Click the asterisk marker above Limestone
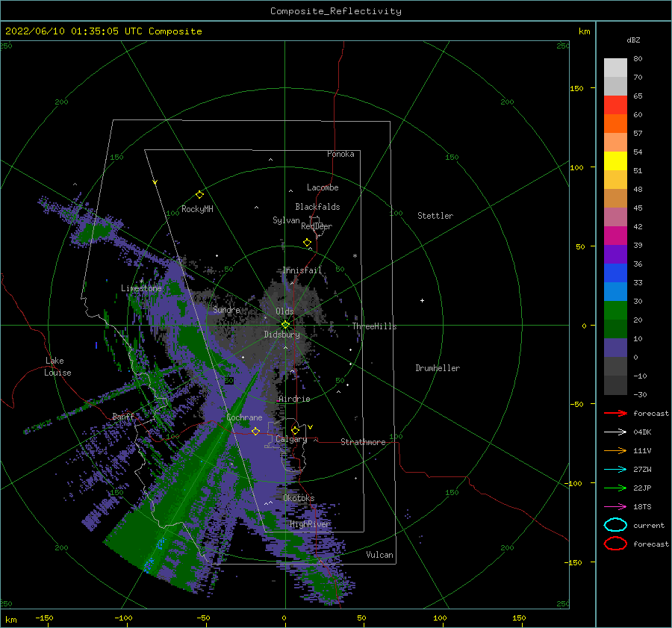The image size is (672, 628). click(141, 282)
